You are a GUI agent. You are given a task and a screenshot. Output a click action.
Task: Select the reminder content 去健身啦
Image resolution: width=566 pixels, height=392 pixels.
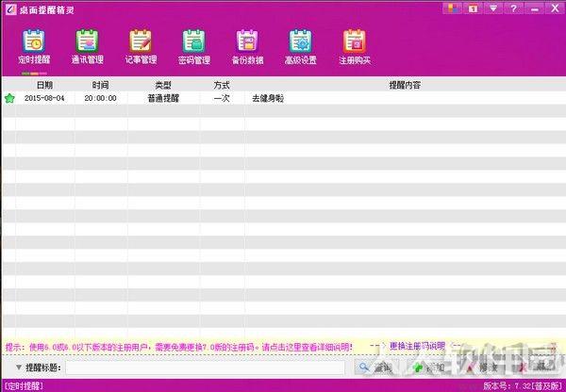[x=268, y=98]
